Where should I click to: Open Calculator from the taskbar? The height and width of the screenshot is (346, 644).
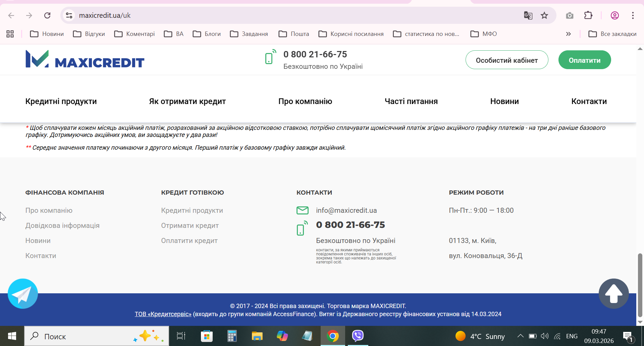(x=232, y=336)
